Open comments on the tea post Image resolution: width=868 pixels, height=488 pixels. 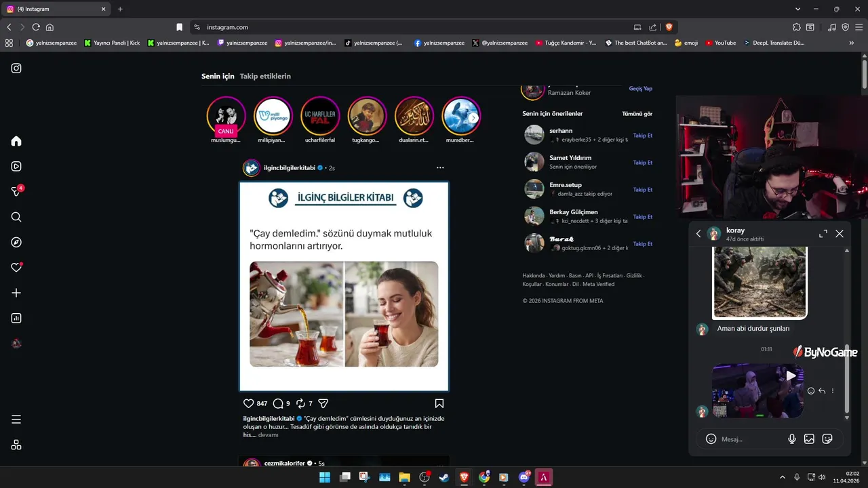point(277,403)
